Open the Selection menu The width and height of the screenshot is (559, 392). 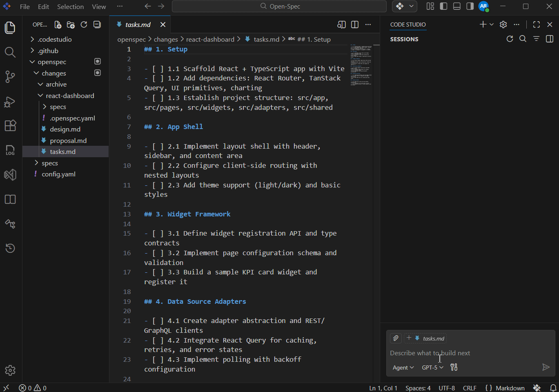click(70, 7)
